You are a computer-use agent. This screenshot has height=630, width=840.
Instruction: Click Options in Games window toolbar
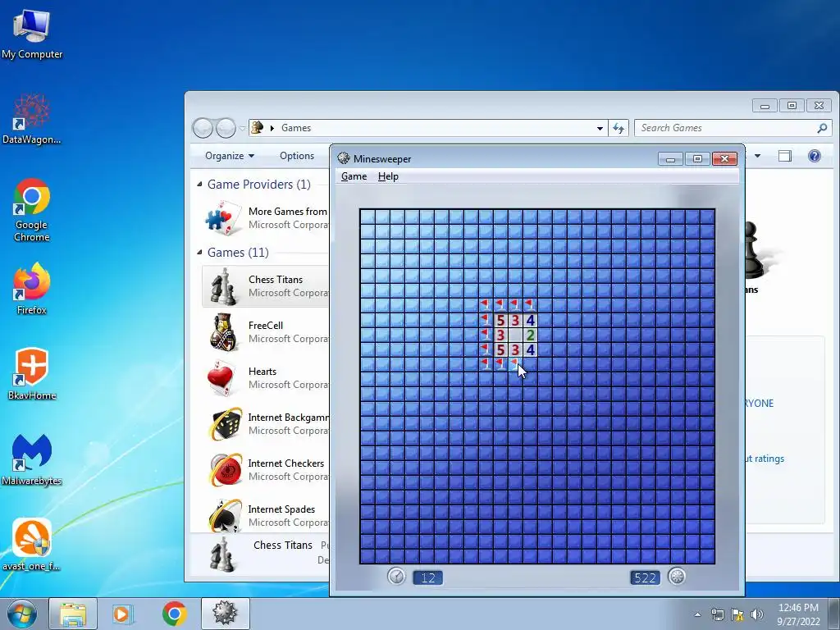coord(297,155)
